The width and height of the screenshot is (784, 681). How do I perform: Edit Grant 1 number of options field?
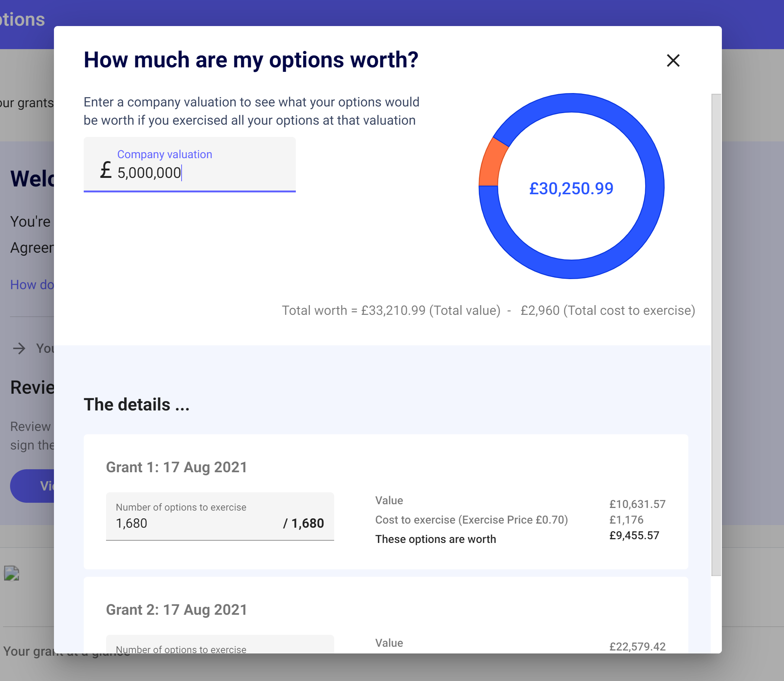tap(190, 523)
